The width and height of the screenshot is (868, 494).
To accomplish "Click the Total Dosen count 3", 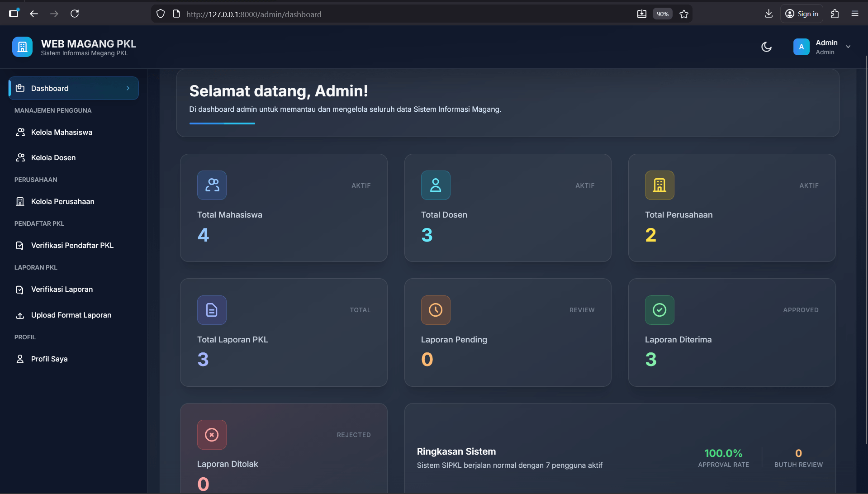I will [x=427, y=235].
